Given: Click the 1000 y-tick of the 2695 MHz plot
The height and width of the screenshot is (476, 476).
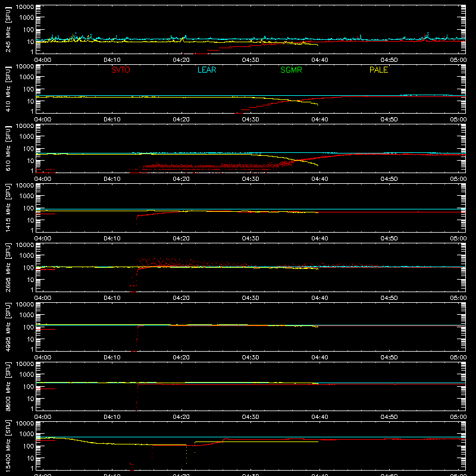Looking at the screenshot, I should 27,255.
